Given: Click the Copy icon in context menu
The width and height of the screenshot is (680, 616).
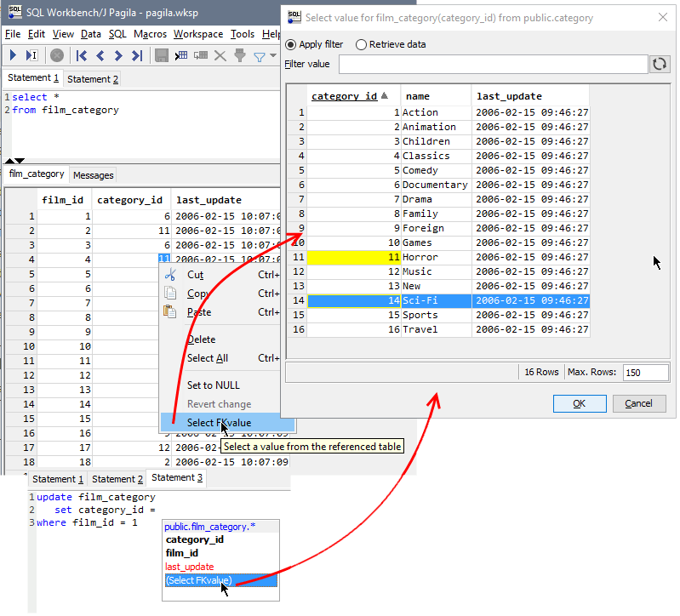Looking at the screenshot, I should 170,293.
